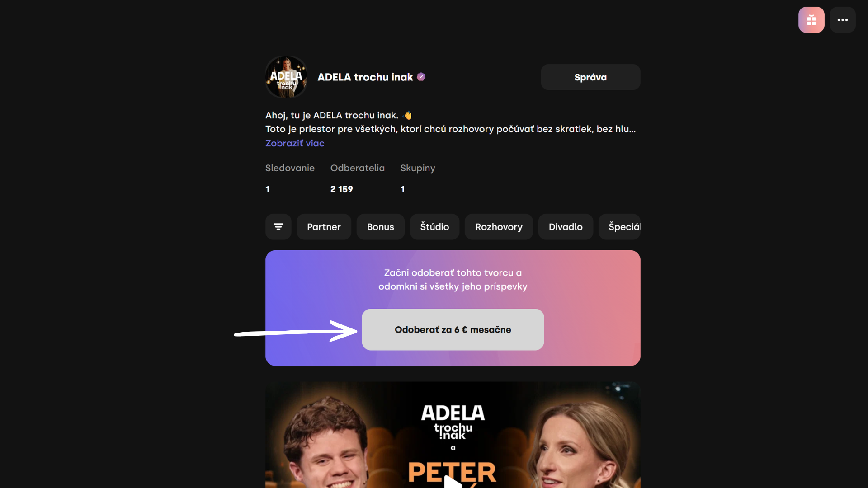The image size is (868, 488).
Task: Select the Bonus filter tab
Action: coord(380,227)
